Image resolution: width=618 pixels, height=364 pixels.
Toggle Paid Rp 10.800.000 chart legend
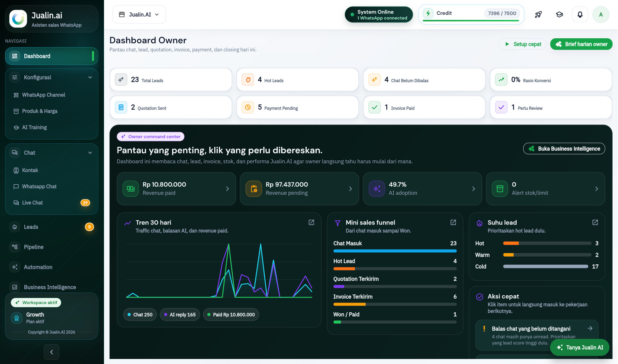click(x=231, y=315)
